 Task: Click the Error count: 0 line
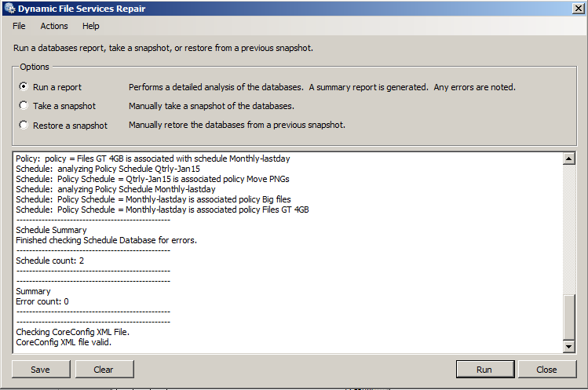[x=42, y=301]
